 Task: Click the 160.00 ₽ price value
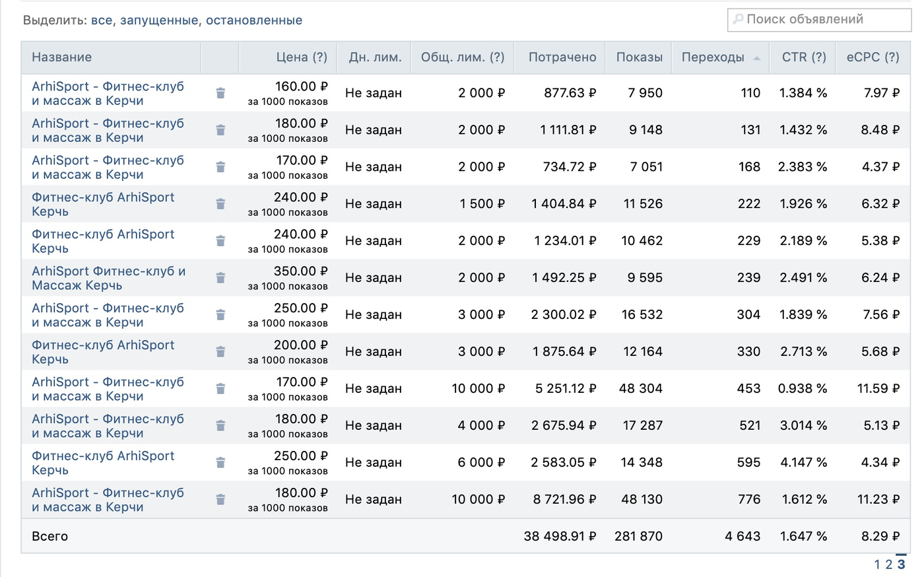pyautogui.click(x=301, y=86)
